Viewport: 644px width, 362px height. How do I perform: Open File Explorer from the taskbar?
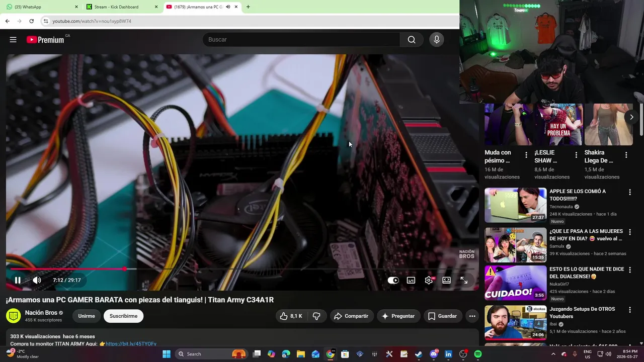(300, 354)
